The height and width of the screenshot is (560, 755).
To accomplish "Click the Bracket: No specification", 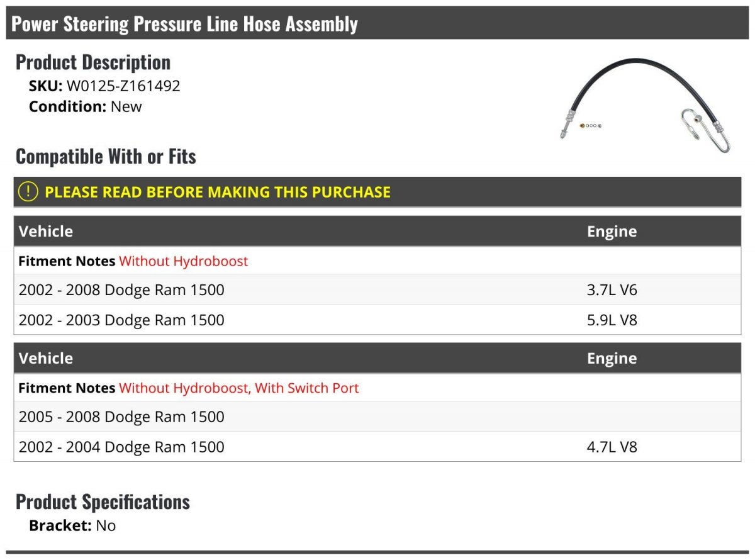I will click(72, 525).
